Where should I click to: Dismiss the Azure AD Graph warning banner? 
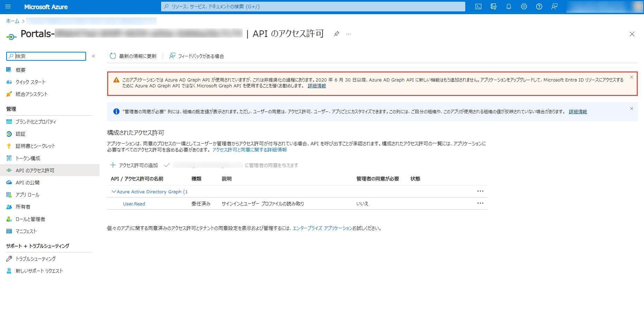(x=632, y=77)
